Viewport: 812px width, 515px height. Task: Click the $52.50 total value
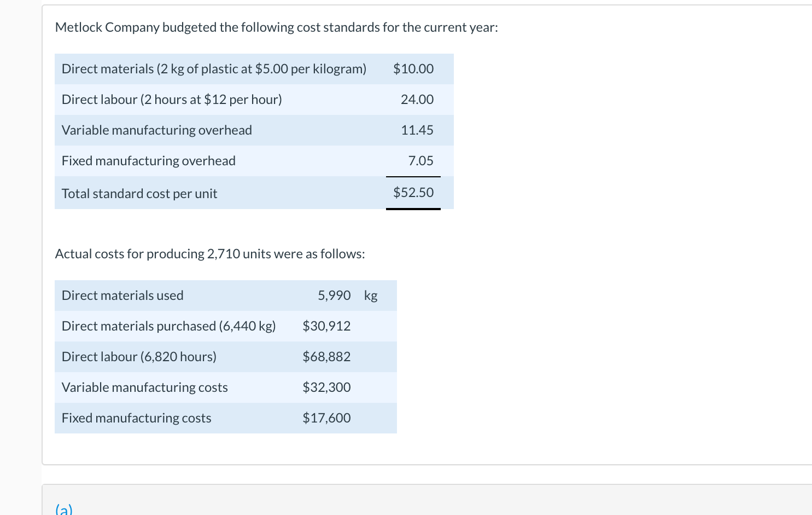(413, 192)
